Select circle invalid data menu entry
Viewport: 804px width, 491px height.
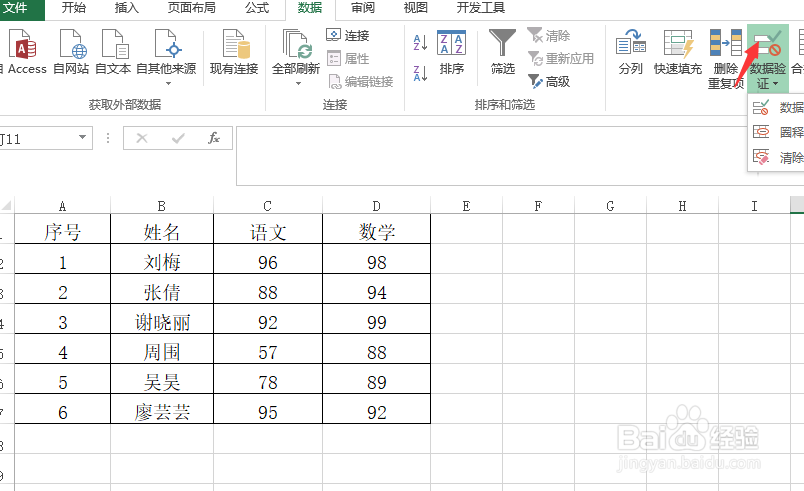777,132
